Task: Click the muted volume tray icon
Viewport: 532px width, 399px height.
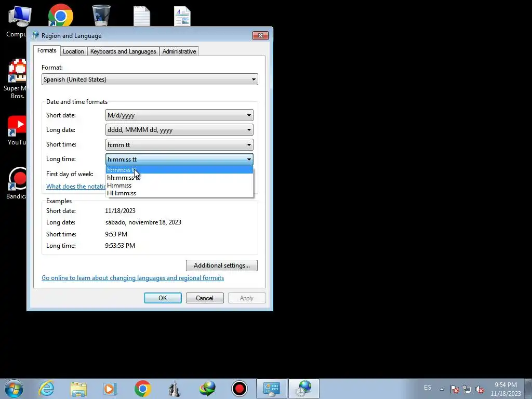Action: click(x=480, y=389)
